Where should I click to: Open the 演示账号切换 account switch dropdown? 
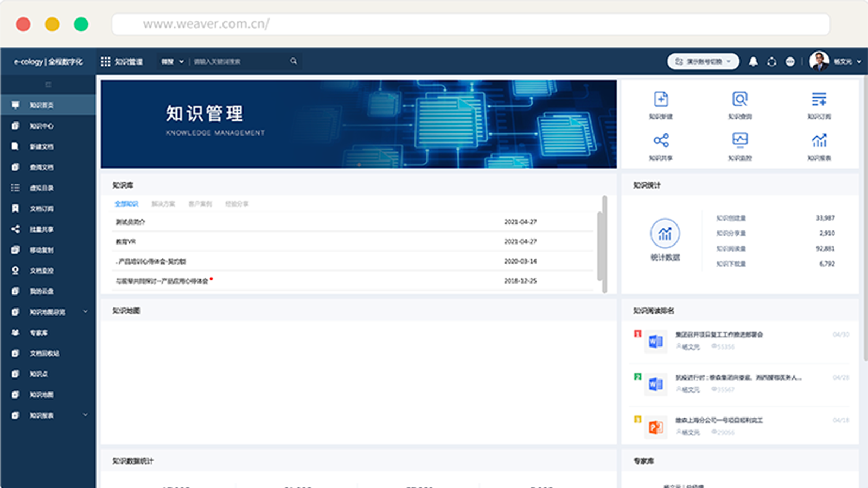[x=703, y=62]
